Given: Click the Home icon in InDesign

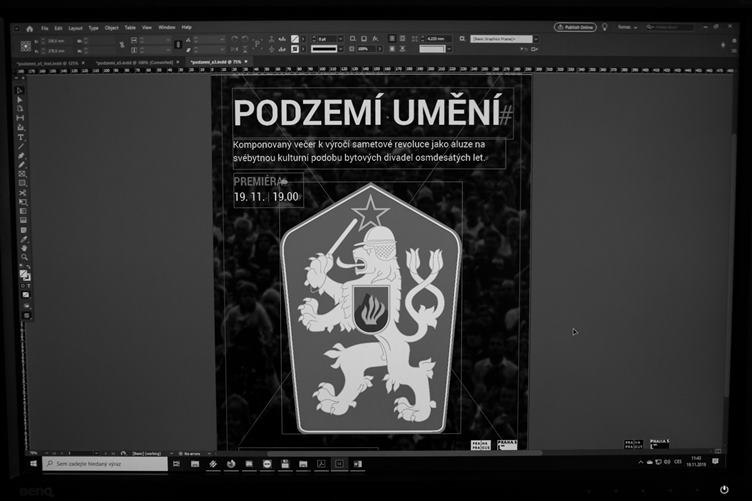Looking at the screenshot, I should [29, 29].
